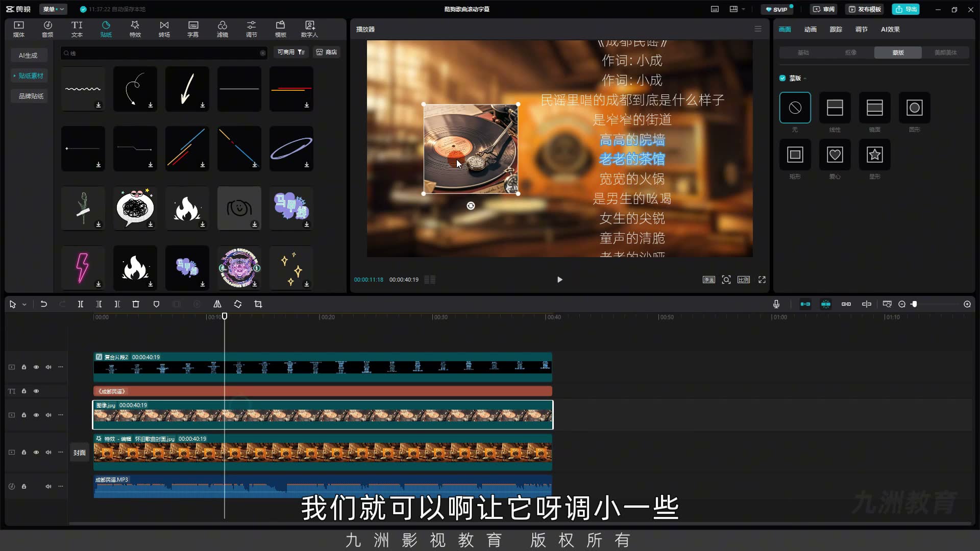Image resolution: width=980 pixels, height=551 pixels.
Task: Expand the selection tool dropdown arrow
Action: [24, 305]
